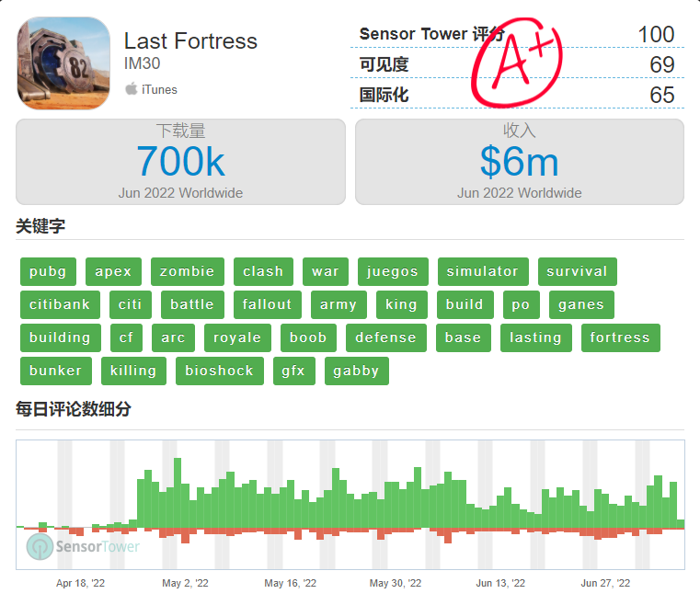
Task: Pick the fortress keyword tag
Action: tap(621, 337)
